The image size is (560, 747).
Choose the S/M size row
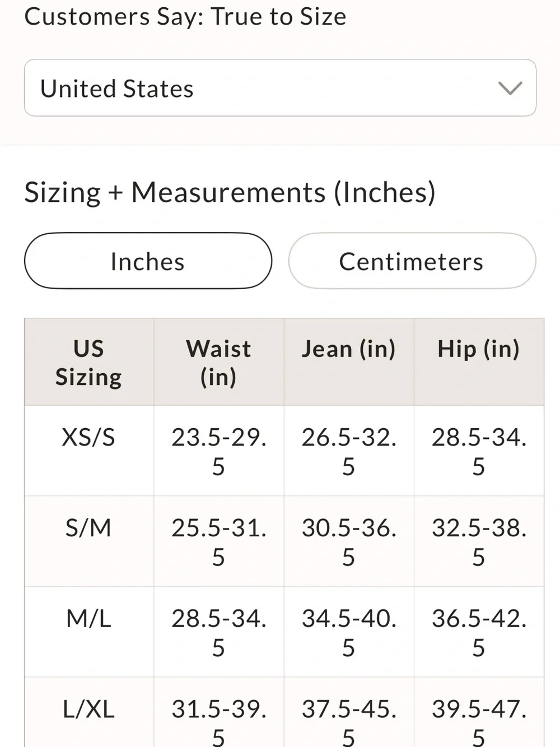click(284, 541)
